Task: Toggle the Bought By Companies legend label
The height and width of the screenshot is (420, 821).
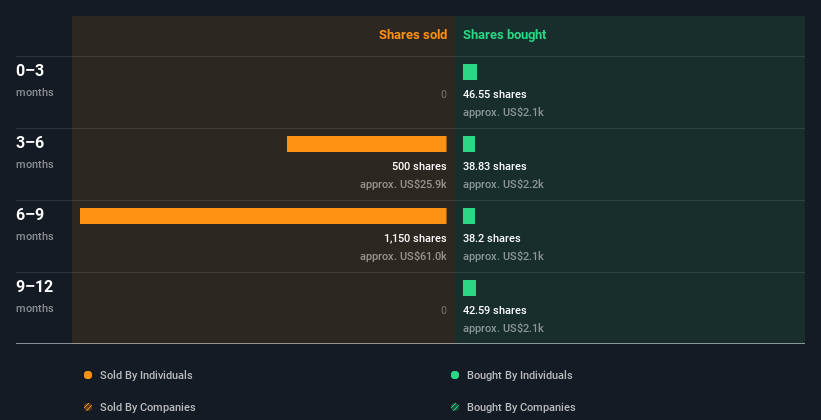Action: (x=521, y=407)
